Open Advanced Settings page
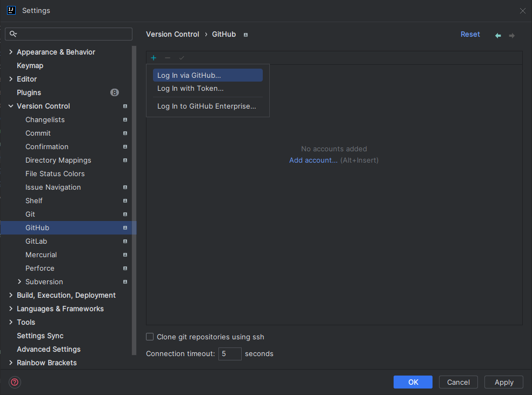The width and height of the screenshot is (532, 395). point(49,349)
